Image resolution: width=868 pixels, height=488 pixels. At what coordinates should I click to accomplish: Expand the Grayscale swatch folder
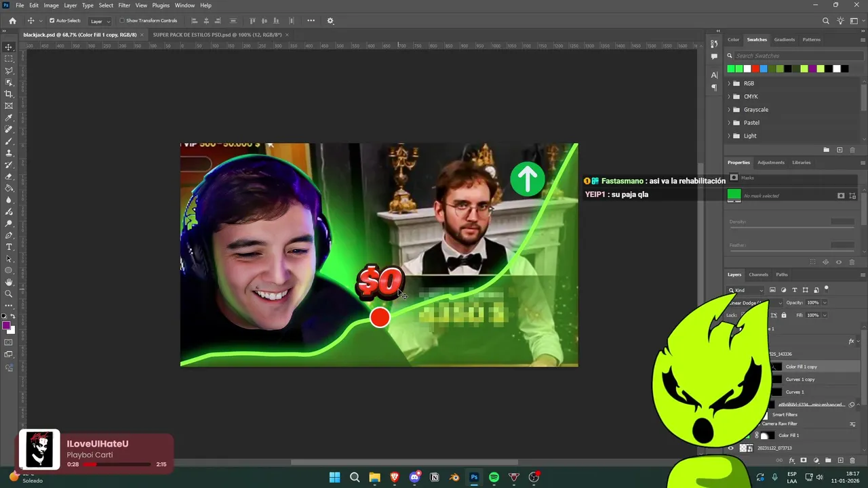click(729, 110)
